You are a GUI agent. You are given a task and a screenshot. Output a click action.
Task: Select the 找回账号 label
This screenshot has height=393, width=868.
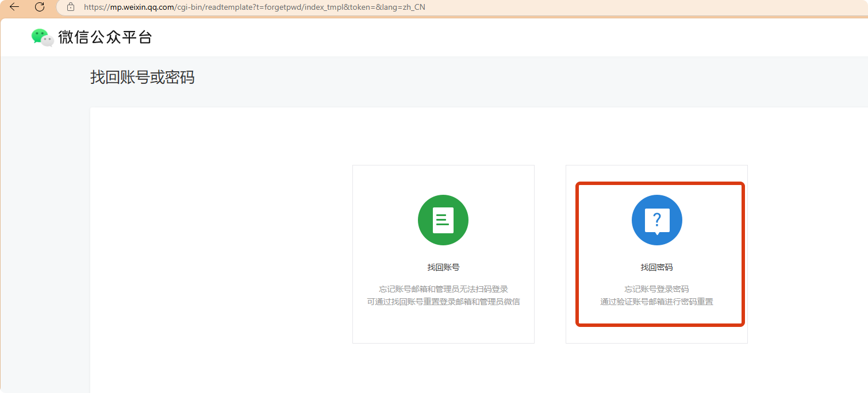(443, 267)
